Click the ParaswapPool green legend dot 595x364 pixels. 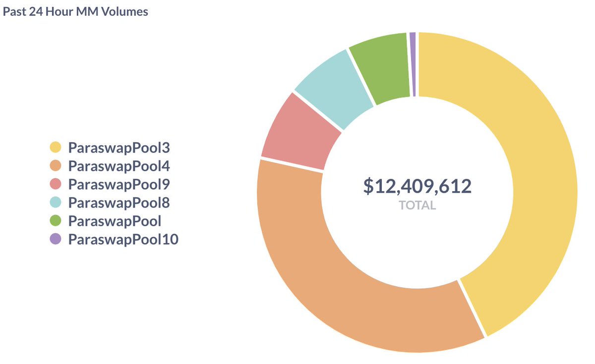click(x=56, y=221)
